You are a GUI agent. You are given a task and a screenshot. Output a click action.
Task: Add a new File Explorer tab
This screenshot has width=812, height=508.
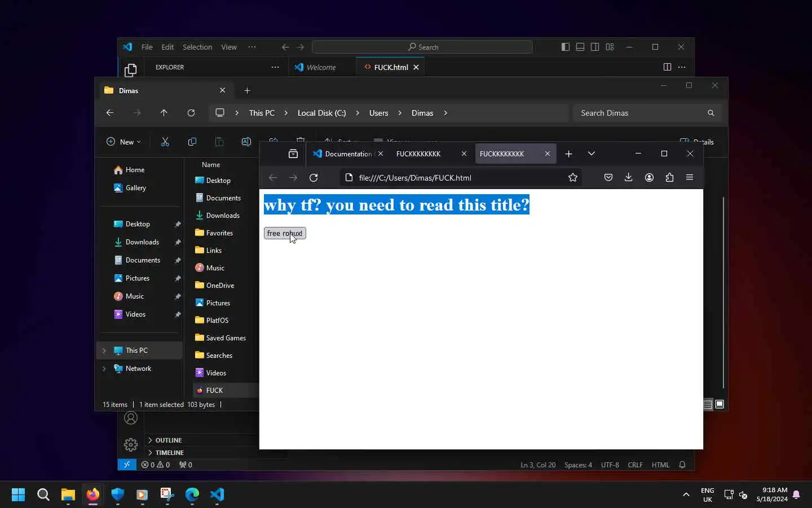click(247, 90)
